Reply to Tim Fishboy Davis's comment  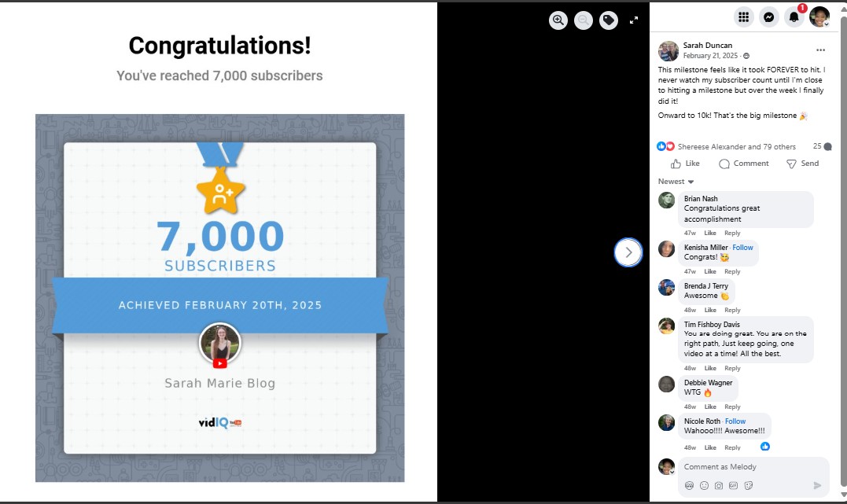coord(732,369)
